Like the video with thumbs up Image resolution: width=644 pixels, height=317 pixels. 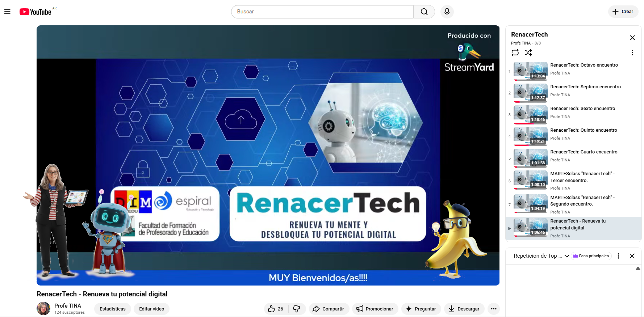276,309
